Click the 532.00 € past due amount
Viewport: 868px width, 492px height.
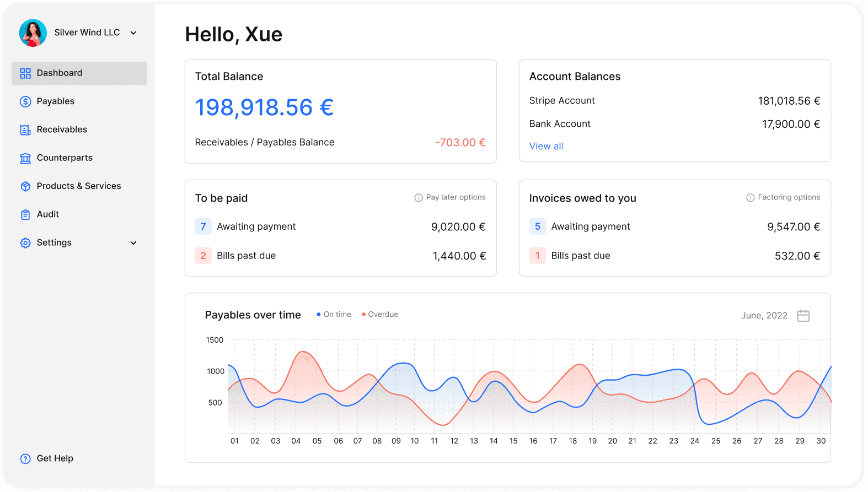797,256
